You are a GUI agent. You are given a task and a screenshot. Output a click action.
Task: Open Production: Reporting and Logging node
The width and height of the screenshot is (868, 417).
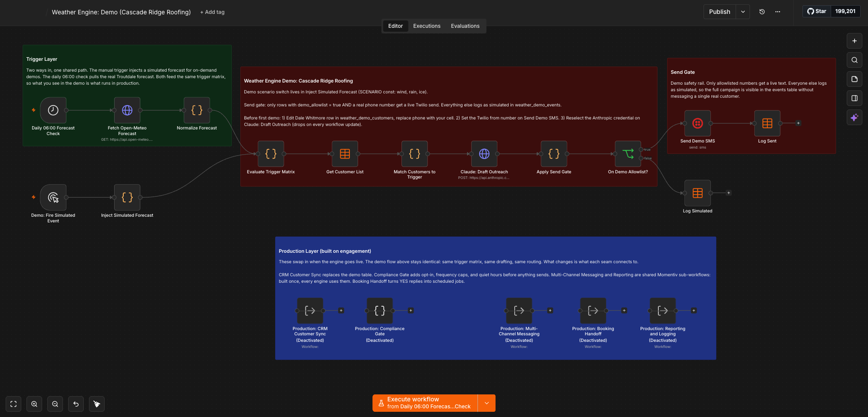pos(663,311)
